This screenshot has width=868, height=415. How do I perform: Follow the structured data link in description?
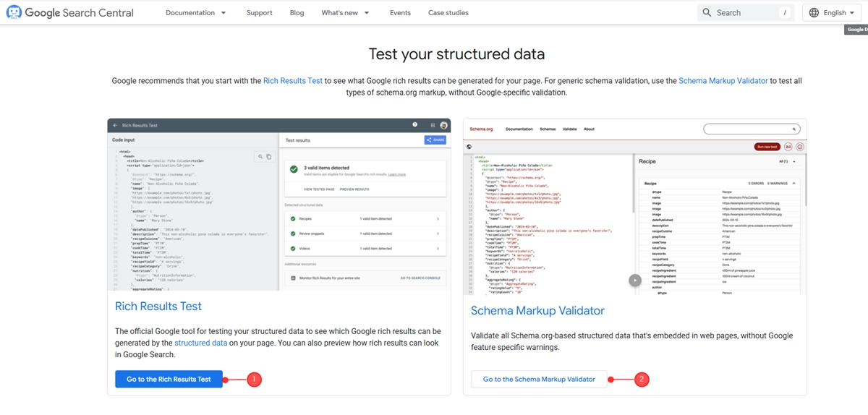click(200, 343)
